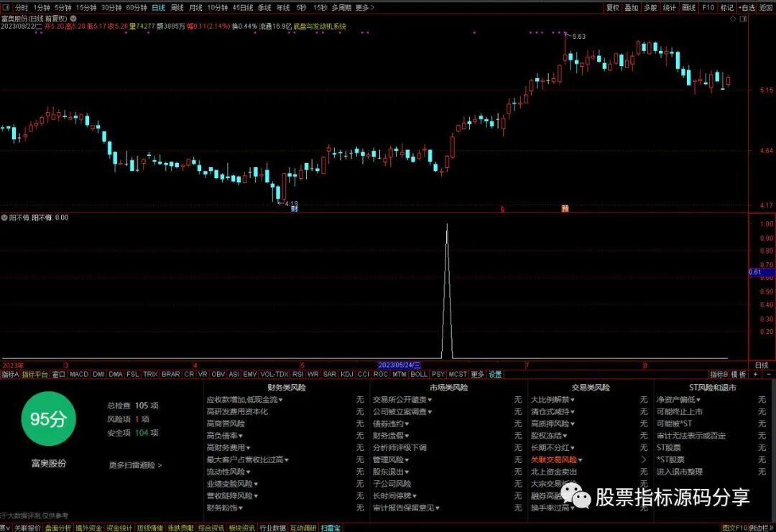Select the CCI indicator
Viewport: 776px width, 532px height.
click(x=364, y=374)
